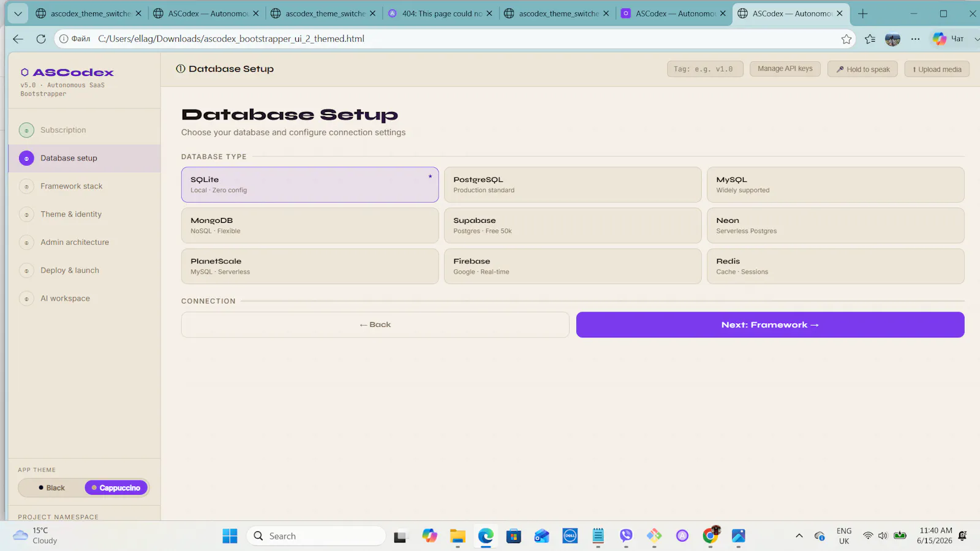Select the PostgreSQL database type
Image resolution: width=980 pixels, height=551 pixels.
(x=573, y=185)
